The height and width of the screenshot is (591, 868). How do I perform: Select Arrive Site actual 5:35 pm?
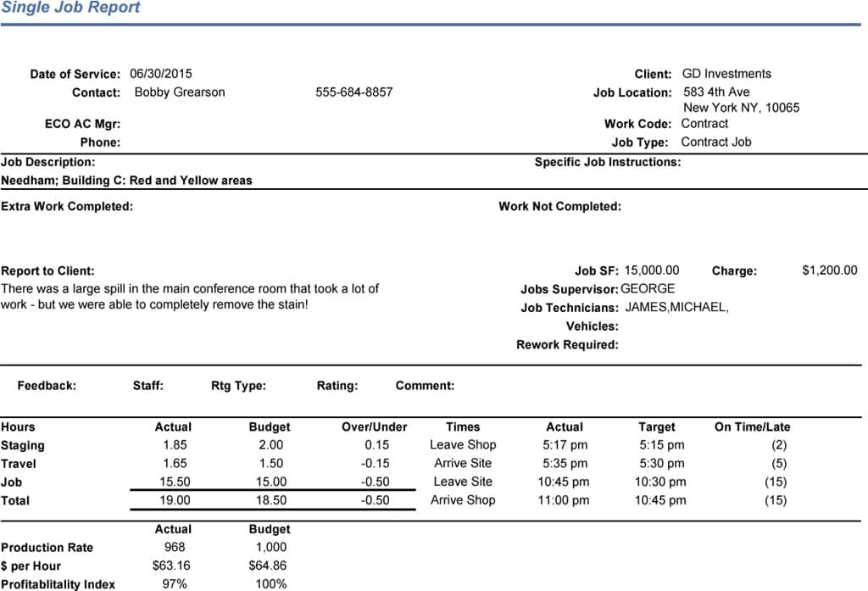(565, 463)
